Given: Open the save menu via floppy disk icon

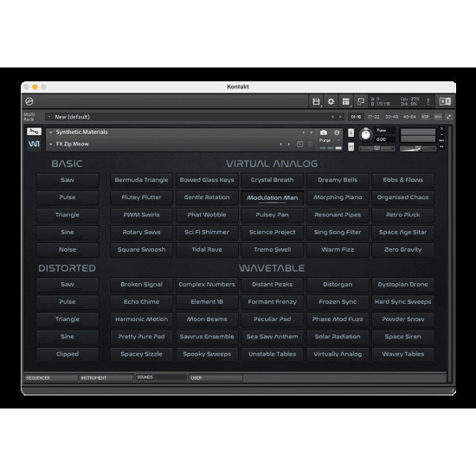Looking at the screenshot, I should pyautogui.click(x=316, y=101).
